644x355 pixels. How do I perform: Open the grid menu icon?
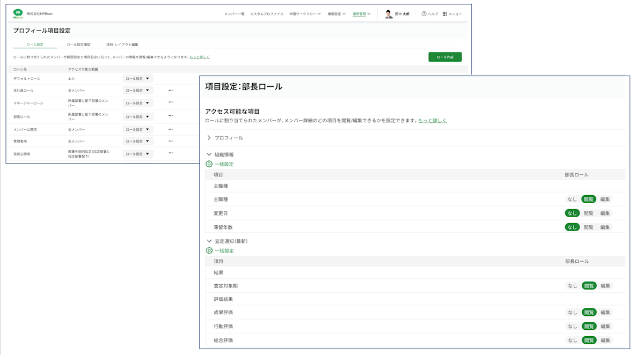444,14
